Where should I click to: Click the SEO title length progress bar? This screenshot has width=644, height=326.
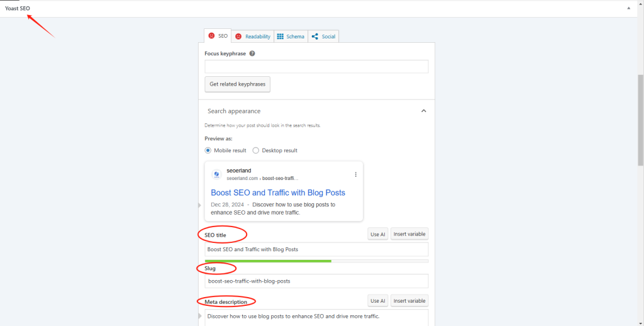point(316,261)
